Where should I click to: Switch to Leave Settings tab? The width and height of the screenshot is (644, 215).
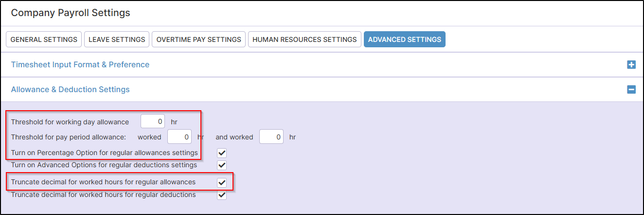coord(117,39)
